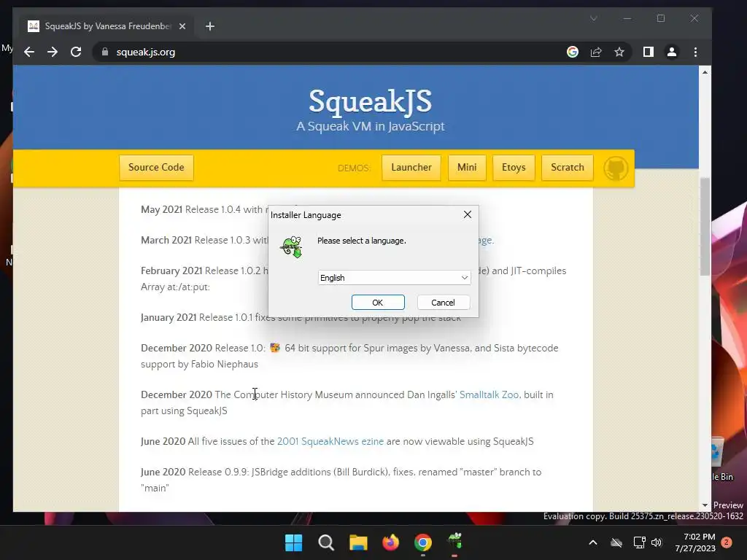Open Firefox from the taskbar
The image size is (747, 560).
(x=391, y=542)
